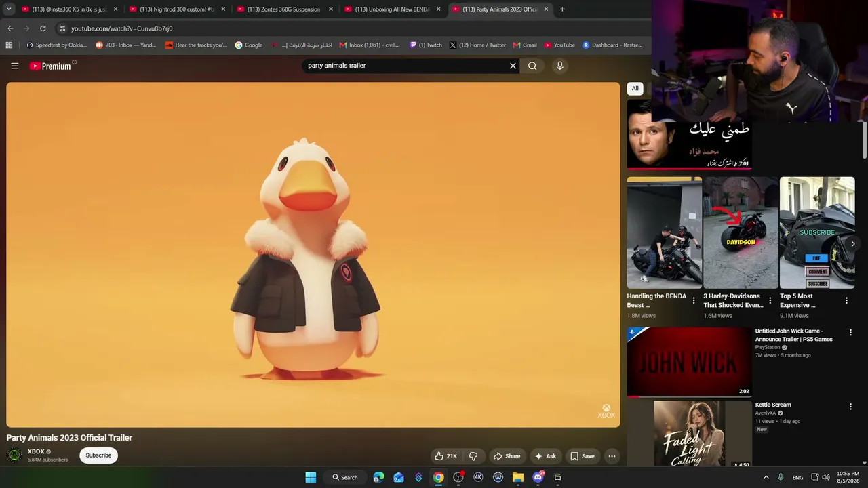Image resolution: width=868 pixels, height=488 pixels.
Task: Open the XBOX channel name link
Action: click(36, 451)
